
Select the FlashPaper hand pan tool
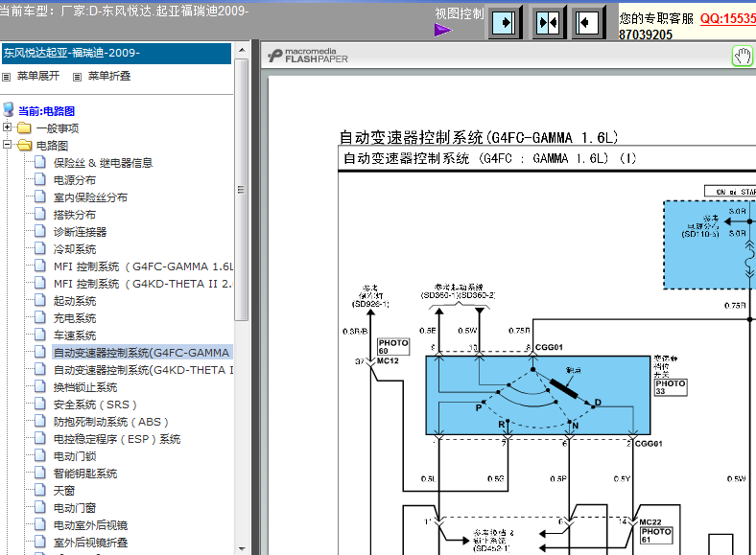click(x=743, y=56)
